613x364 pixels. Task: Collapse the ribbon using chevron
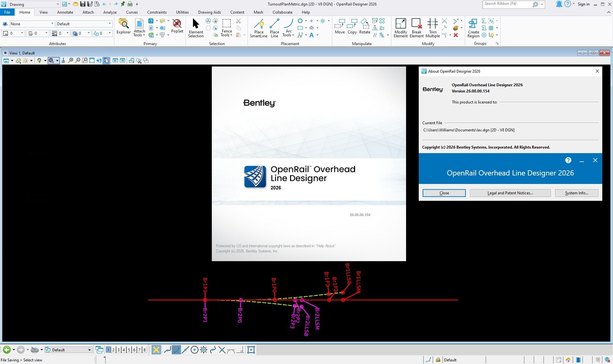pyautogui.click(x=608, y=12)
